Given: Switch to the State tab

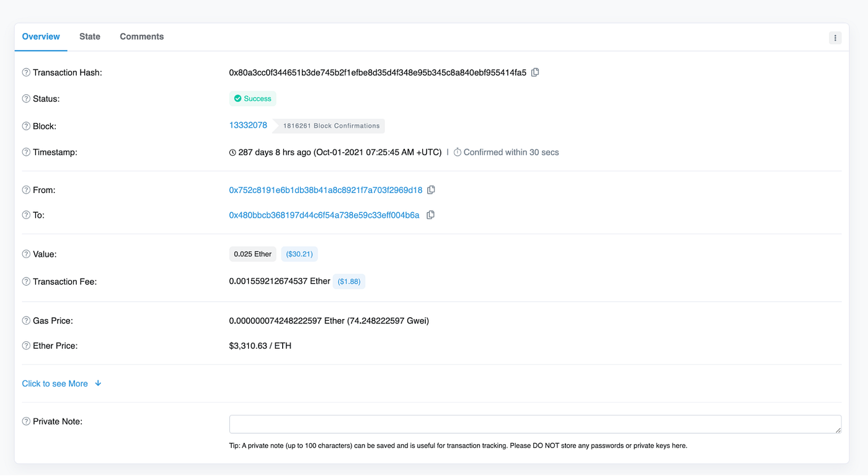Looking at the screenshot, I should (x=90, y=37).
